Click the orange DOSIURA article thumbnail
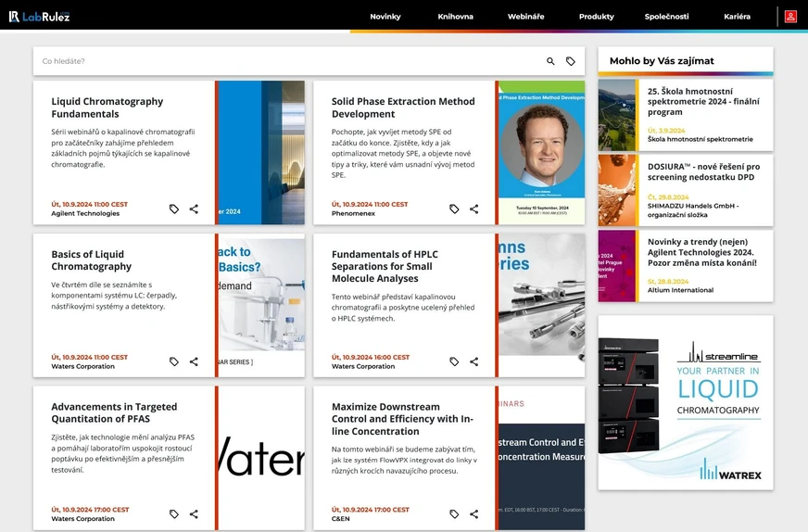Image resolution: width=808 pixels, height=532 pixels. (x=617, y=190)
